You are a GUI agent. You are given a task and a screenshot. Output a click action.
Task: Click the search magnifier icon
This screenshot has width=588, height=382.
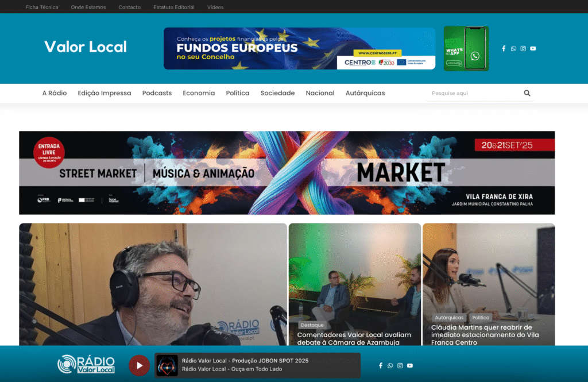pos(527,92)
